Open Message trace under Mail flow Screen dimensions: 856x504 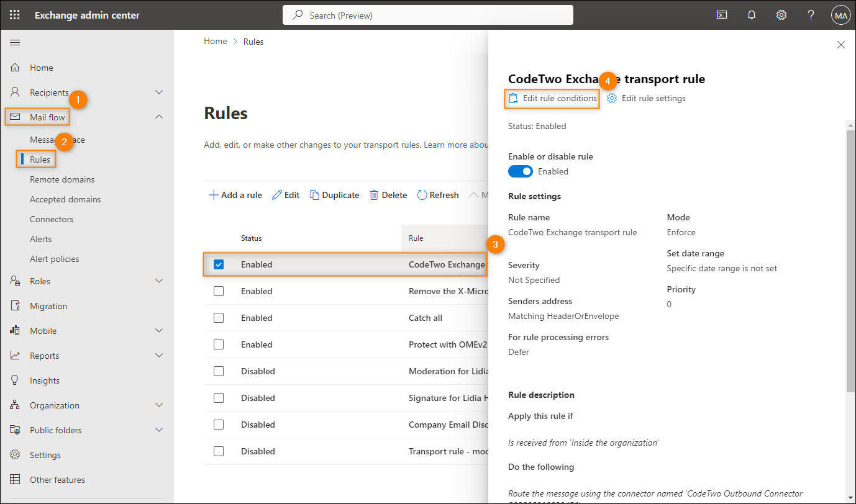tap(57, 140)
